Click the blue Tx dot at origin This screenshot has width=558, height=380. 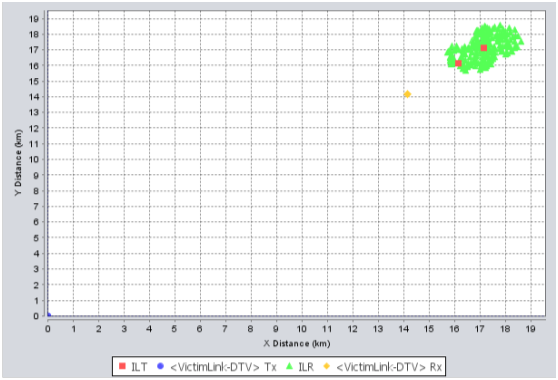[x=49, y=315]
